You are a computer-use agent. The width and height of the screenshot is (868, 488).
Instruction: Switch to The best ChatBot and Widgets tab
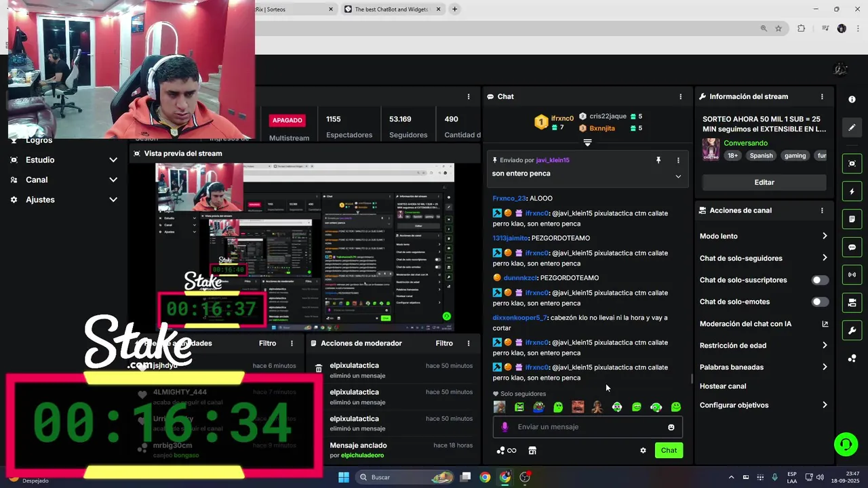click(393, 9)
